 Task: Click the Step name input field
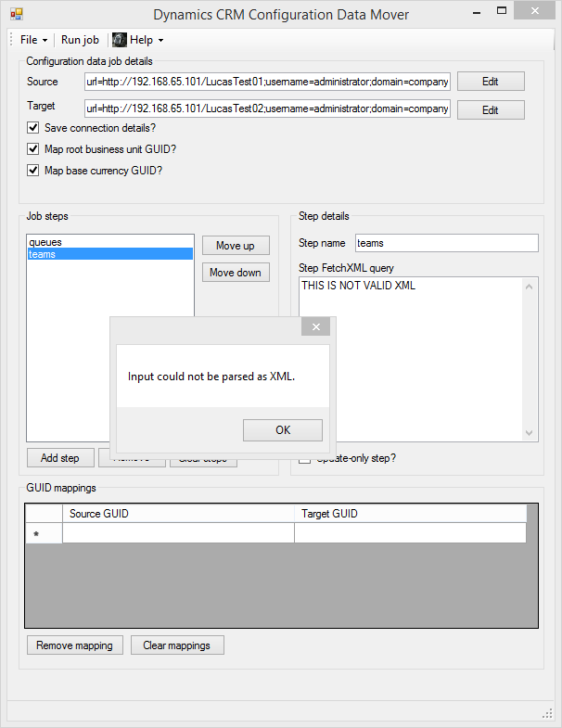click(446, 243)
